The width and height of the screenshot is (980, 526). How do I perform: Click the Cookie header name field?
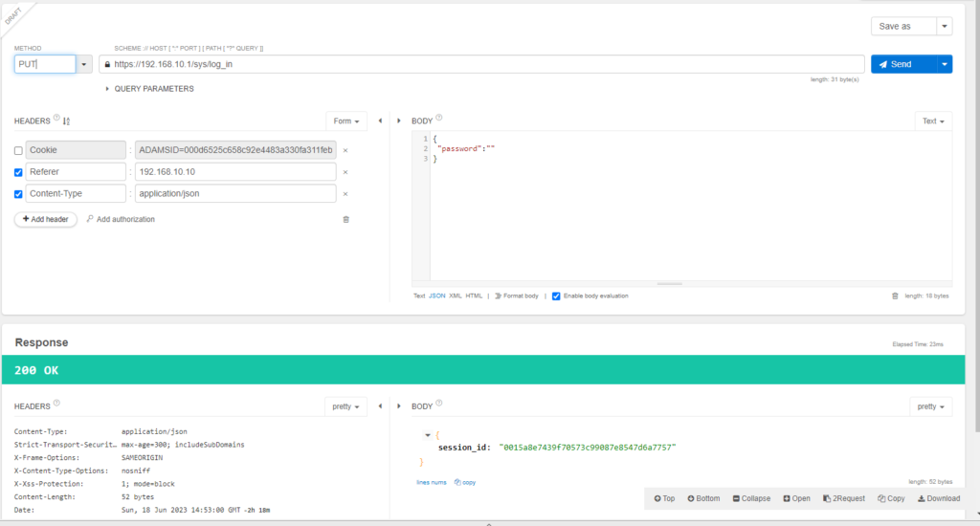(76, 150)
